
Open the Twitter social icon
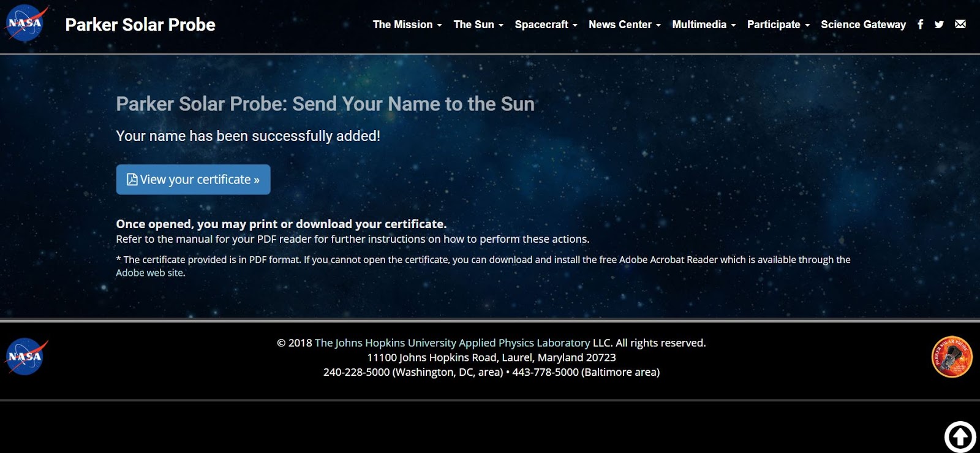point(939,25)
